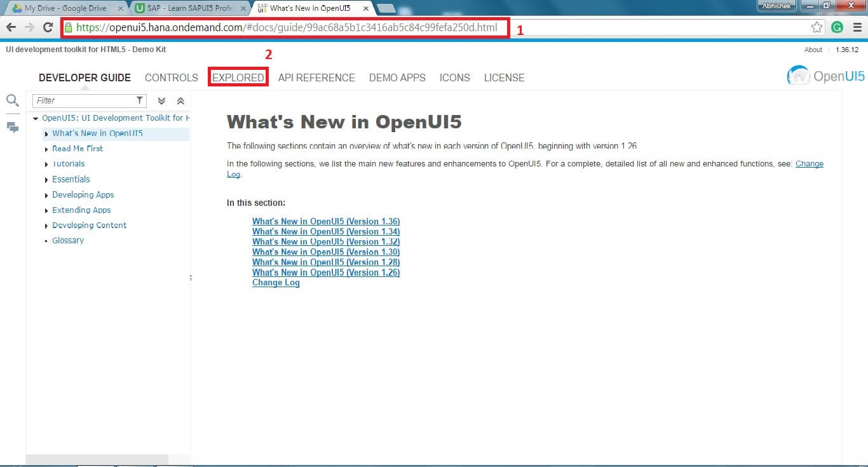This screenshot has width=868, height=467.
Task: Click the tree panel horizontal scrollbar
Action: click(97, 459)
